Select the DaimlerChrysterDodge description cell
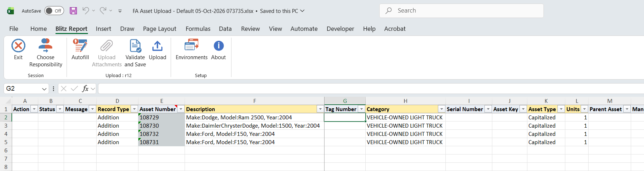Screen dimensions: 644x171 254,125
